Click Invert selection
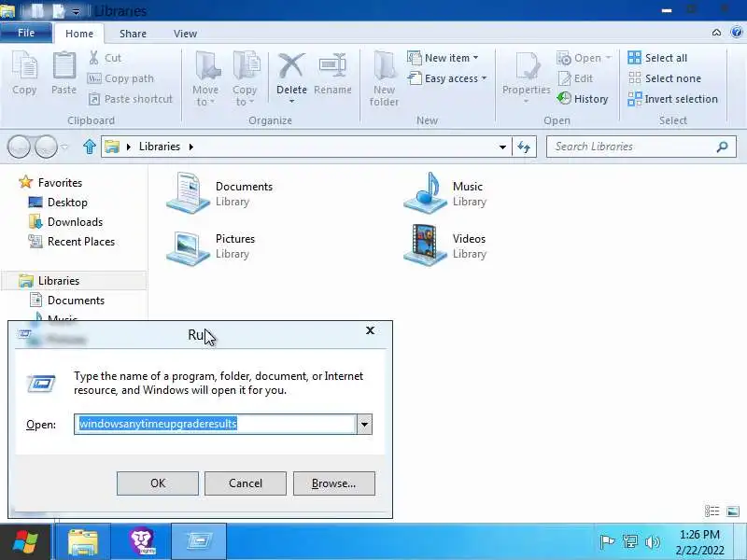Image resolution: width=747 pixels, height=560 pixels. click(672, 99)
